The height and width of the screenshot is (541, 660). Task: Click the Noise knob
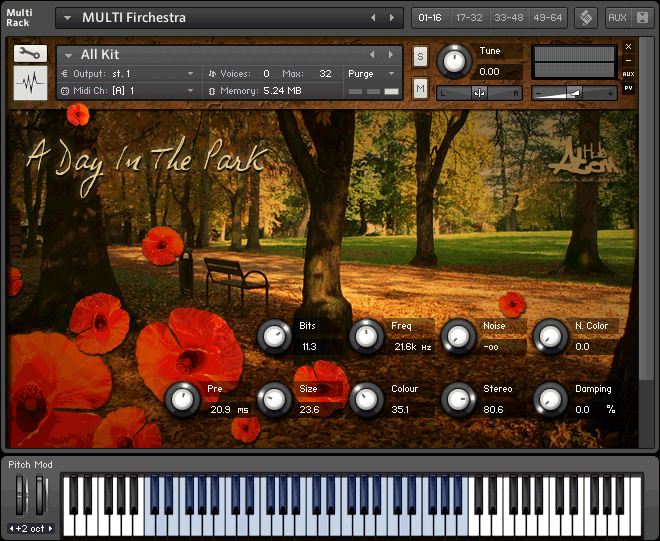pos(458,336)
